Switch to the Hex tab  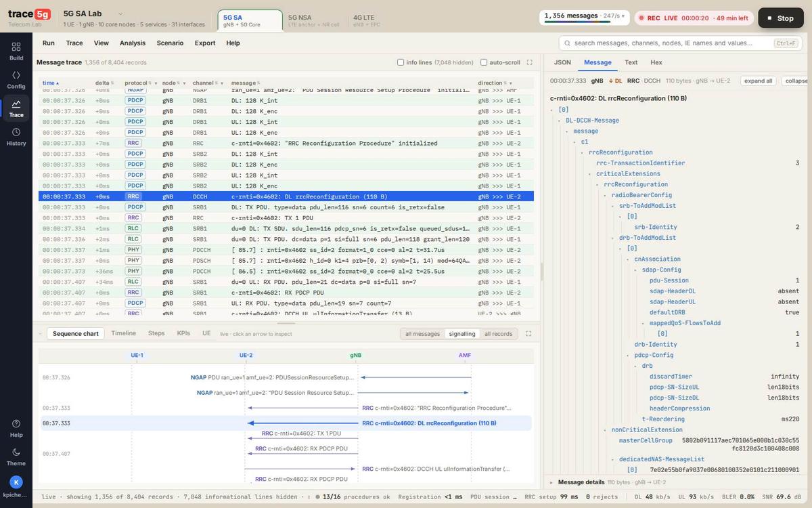[x=656, y=62]
